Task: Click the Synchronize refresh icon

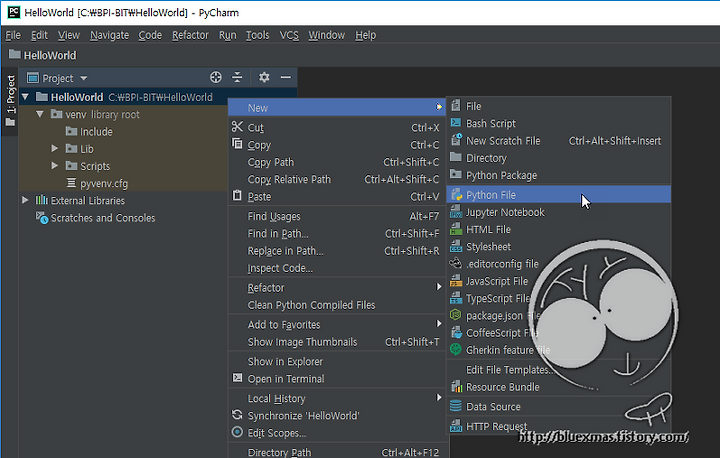Action: tap(237, 415)
